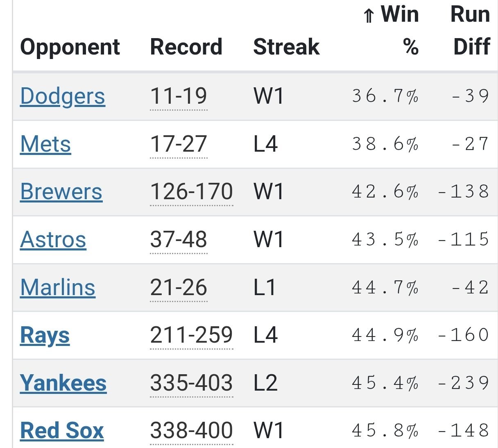
Task: Sort table by Opponent column header
Action: (70, 47)
